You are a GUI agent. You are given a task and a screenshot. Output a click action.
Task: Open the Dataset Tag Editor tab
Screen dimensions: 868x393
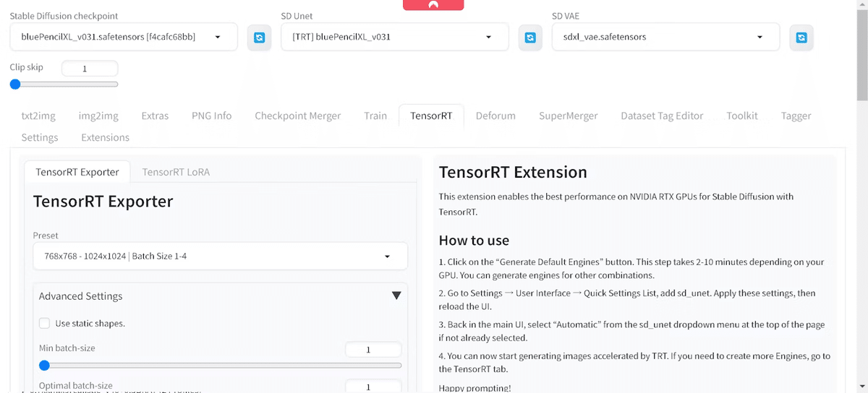click(x=662, y=116)
